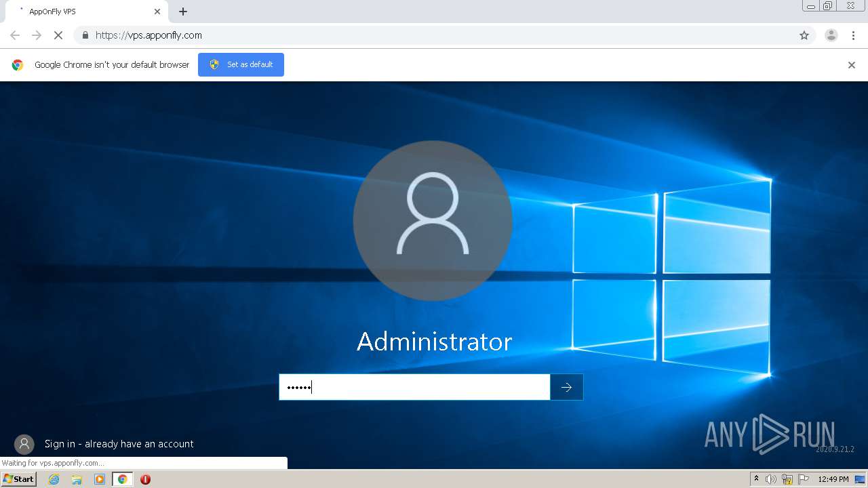
Task: Select the AppOnFly VPS tab
Action: point(85,12)
